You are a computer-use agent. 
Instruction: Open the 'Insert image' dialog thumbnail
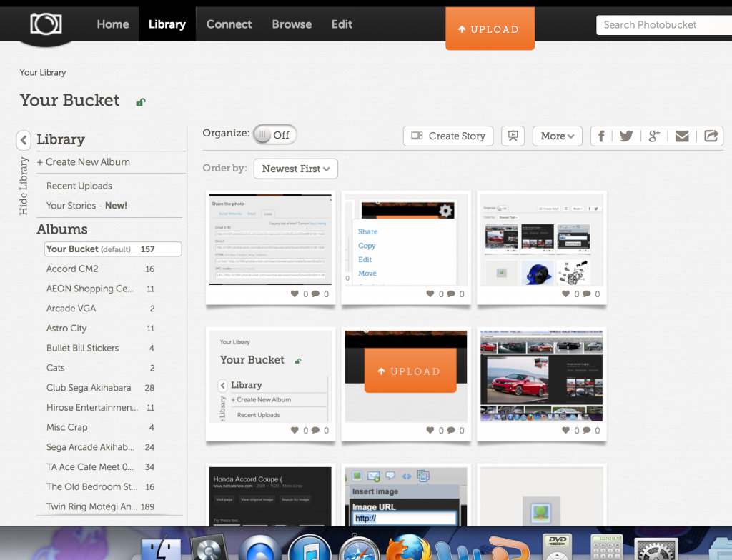(x=406, y=496)
